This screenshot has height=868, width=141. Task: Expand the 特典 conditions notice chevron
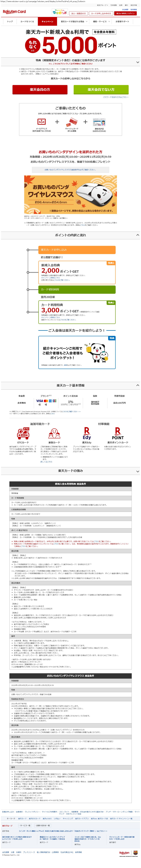click(x=137, y=62)
